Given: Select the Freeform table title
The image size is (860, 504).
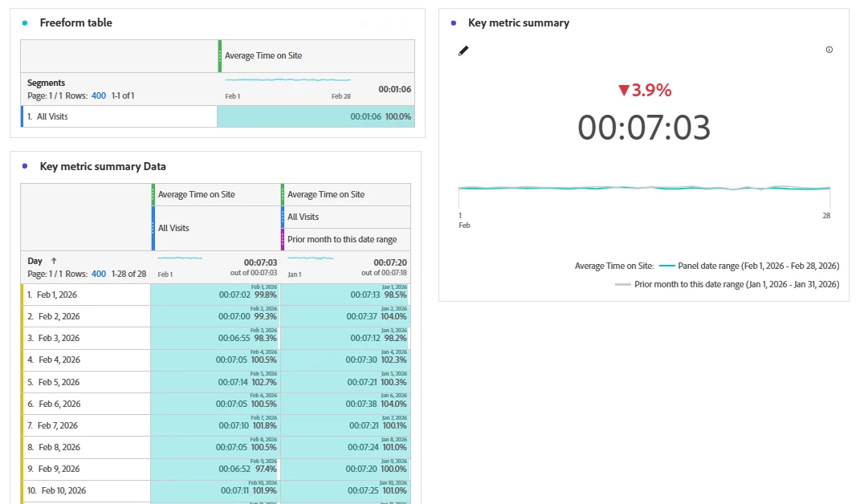Looking at the screenshot, I should (75, 23).
